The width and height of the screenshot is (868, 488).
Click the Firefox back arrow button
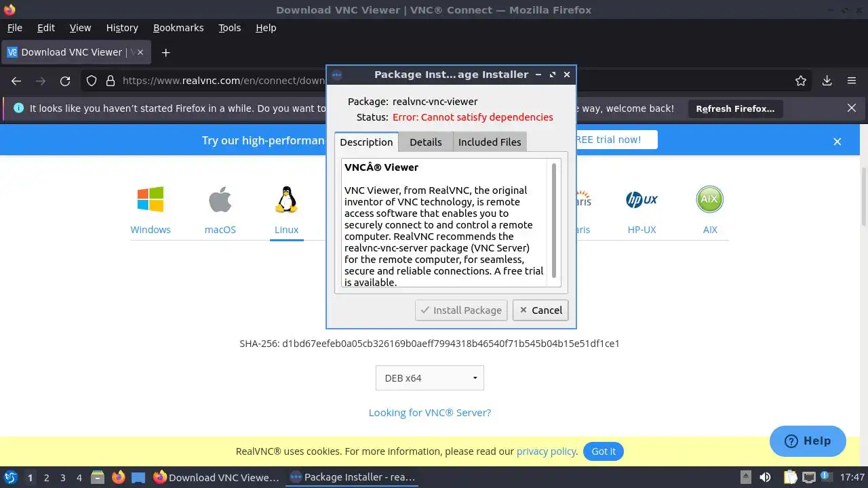(16, 81)
